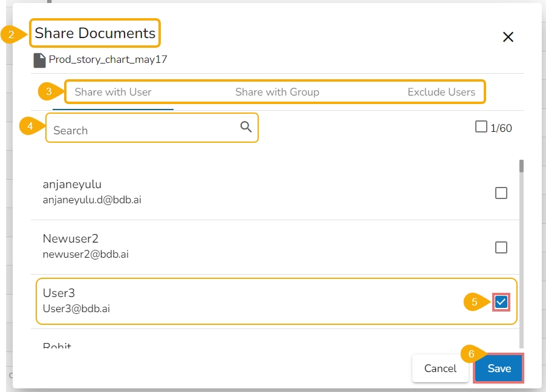Click the step 5 callout badge
The height and width of the screenshot is (392, 546).
pyautogui.click(x=475, y=301)
